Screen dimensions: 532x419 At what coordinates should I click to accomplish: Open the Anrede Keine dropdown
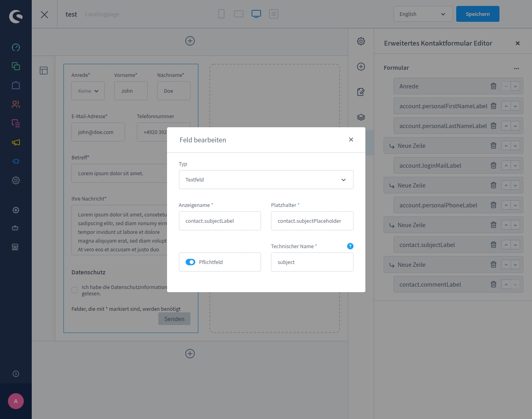tap(88, 91)
